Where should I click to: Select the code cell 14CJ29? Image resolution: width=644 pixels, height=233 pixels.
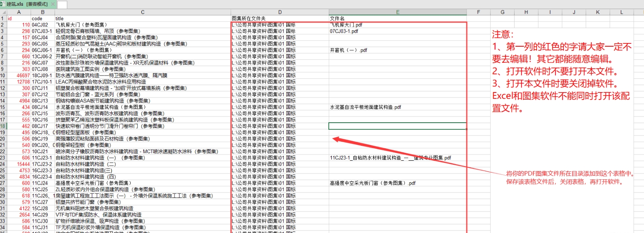[43, 215]
